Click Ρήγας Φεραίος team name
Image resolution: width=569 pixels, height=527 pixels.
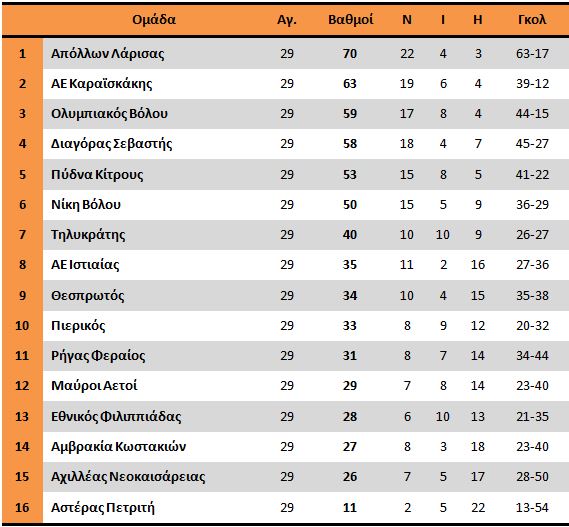click(98, 356)
